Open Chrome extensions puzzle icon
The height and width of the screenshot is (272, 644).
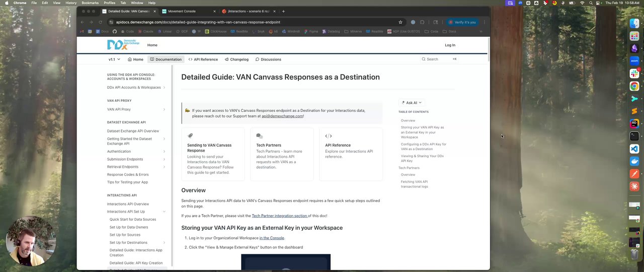(x=422, y=22)
